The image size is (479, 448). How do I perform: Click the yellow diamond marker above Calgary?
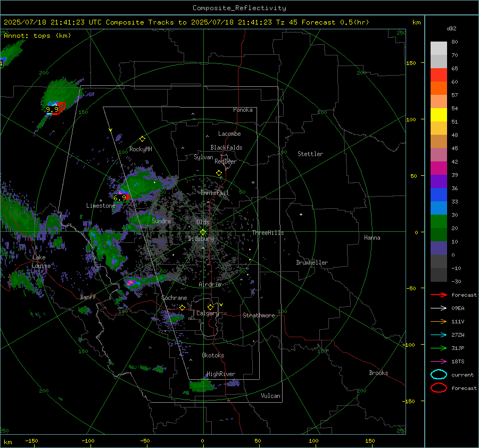[210, 307]
